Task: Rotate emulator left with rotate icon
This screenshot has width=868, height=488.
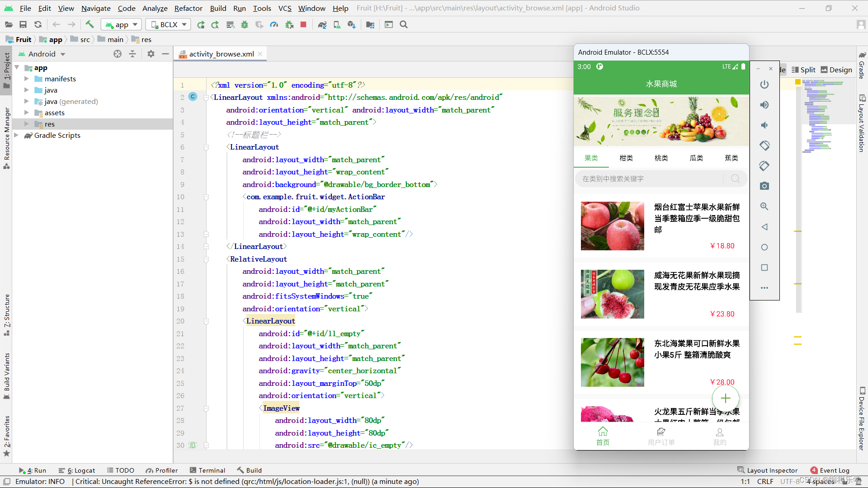Action: pyautogui.click(x=764, y=145)
